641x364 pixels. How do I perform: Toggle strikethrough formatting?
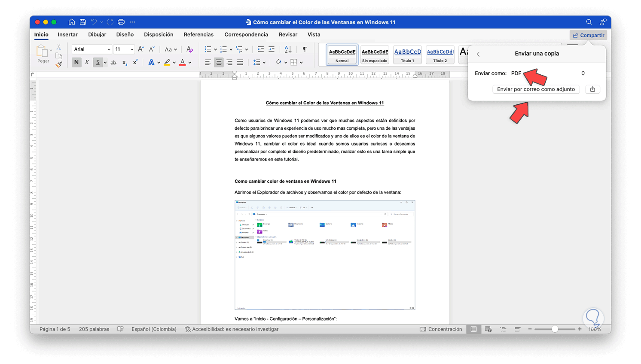[x=113, y=63]
